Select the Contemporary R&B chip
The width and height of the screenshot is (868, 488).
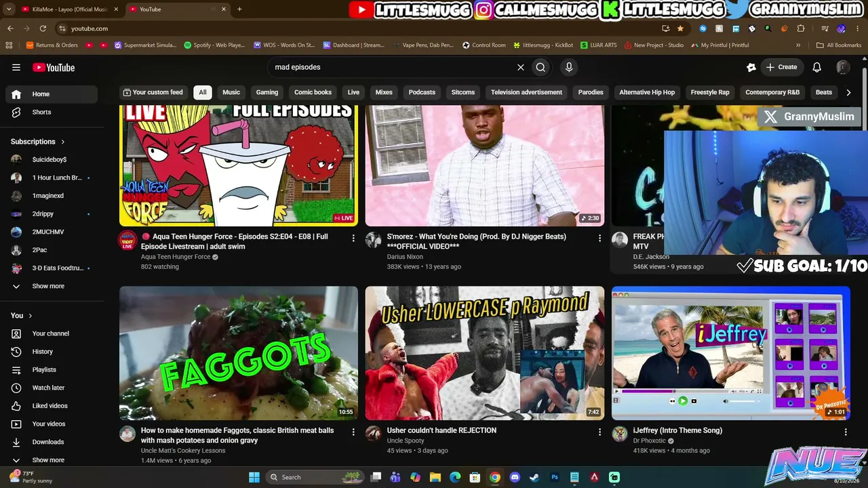click(772, 92)
